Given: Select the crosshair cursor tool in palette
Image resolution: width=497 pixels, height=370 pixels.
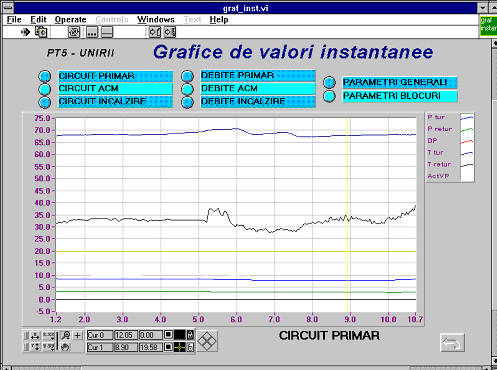Looking at the screenshot, I should (x=78, y=335).
